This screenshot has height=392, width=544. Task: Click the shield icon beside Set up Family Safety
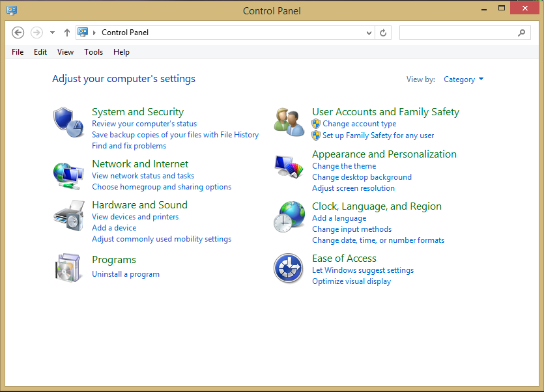[316, 135]
